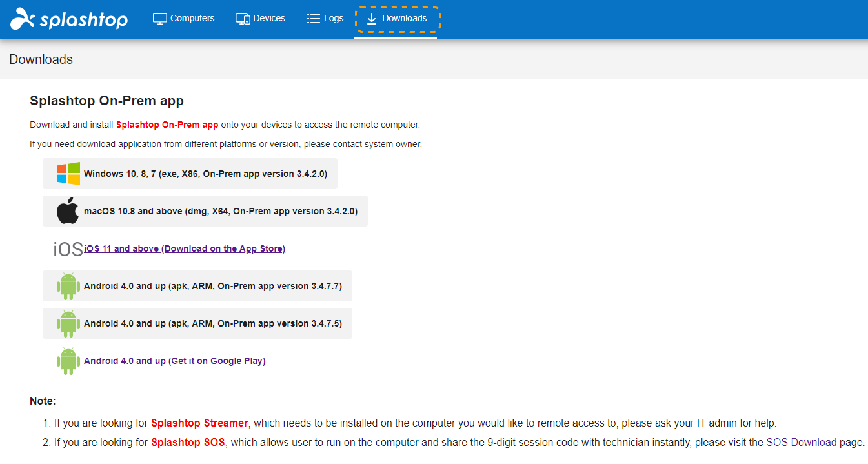Click the Apple logo icon
Screen dimensions: 868x464
pos(68,211)
